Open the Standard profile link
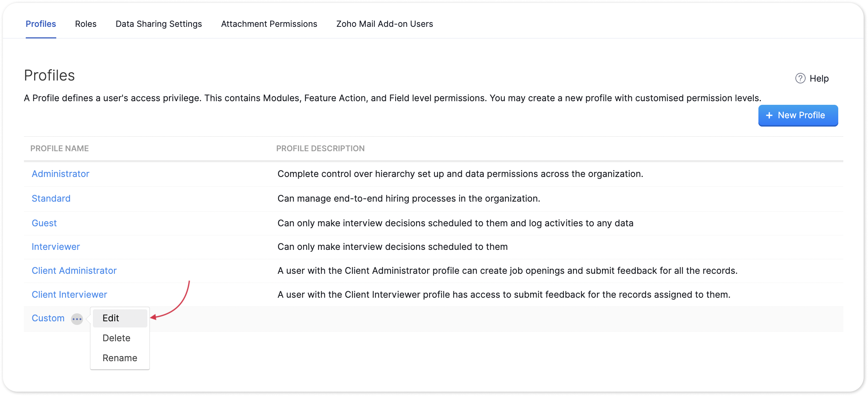 [x=51, y=199]
